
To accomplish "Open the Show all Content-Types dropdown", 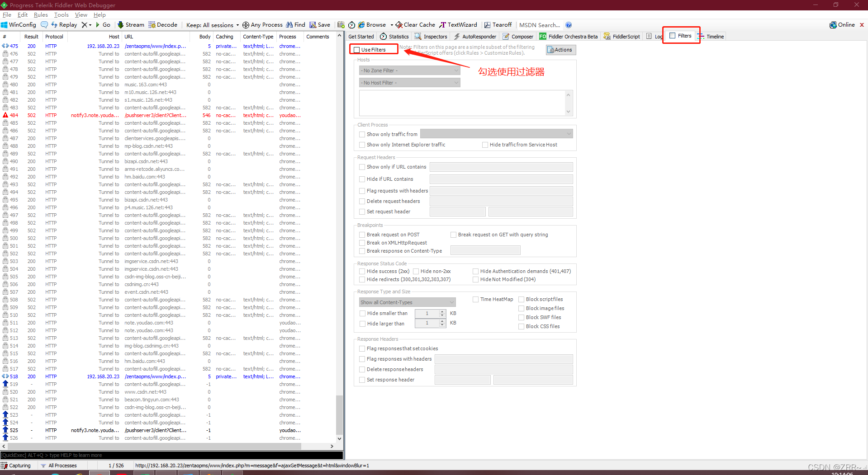I will (407, 302).
